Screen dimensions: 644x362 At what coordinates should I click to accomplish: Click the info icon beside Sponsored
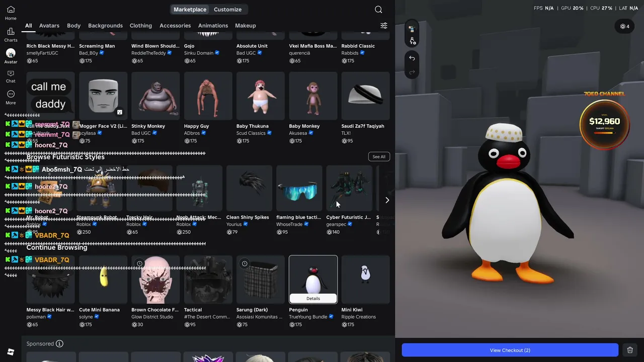click(x=59, y=344)
